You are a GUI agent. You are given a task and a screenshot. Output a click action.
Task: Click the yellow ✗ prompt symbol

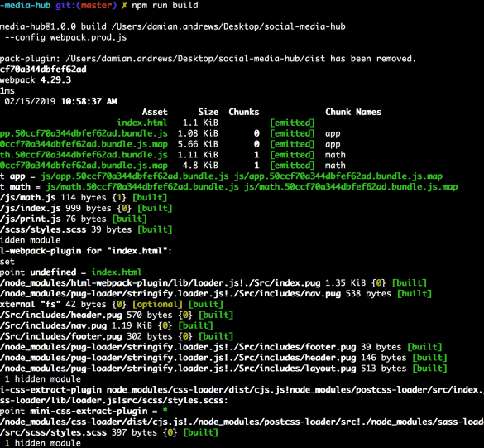(x=124, y=6)
